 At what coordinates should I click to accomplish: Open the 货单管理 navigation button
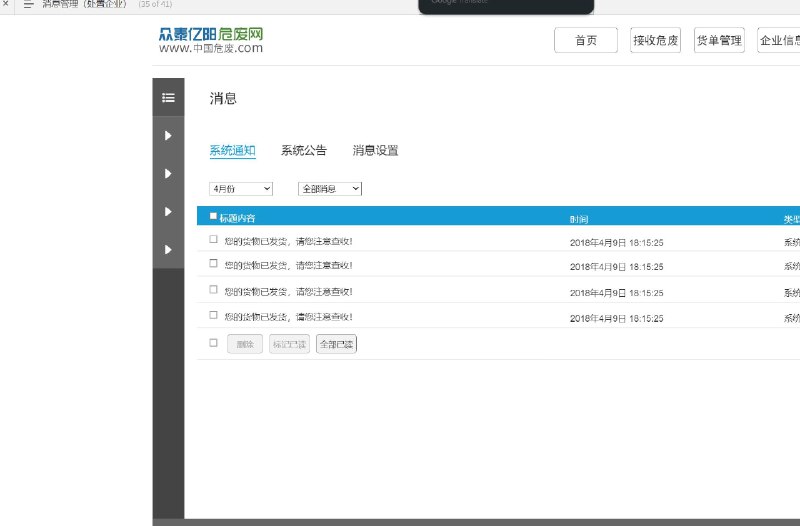coord(719,40)
